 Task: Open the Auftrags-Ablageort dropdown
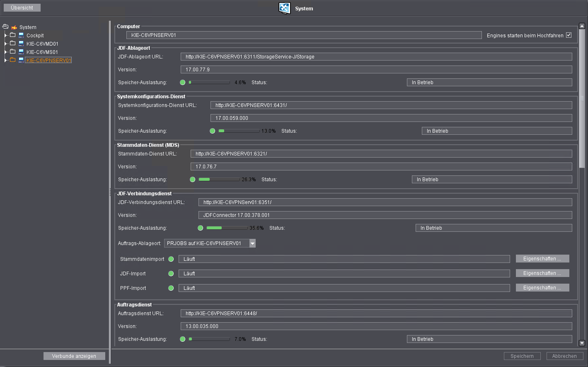pos(252,243)
